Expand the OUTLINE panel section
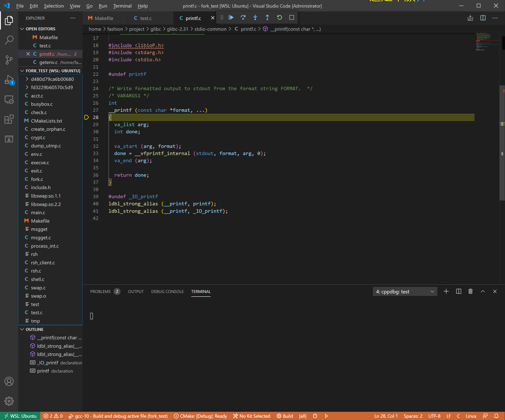505x420 pixels. coord(34,329)
